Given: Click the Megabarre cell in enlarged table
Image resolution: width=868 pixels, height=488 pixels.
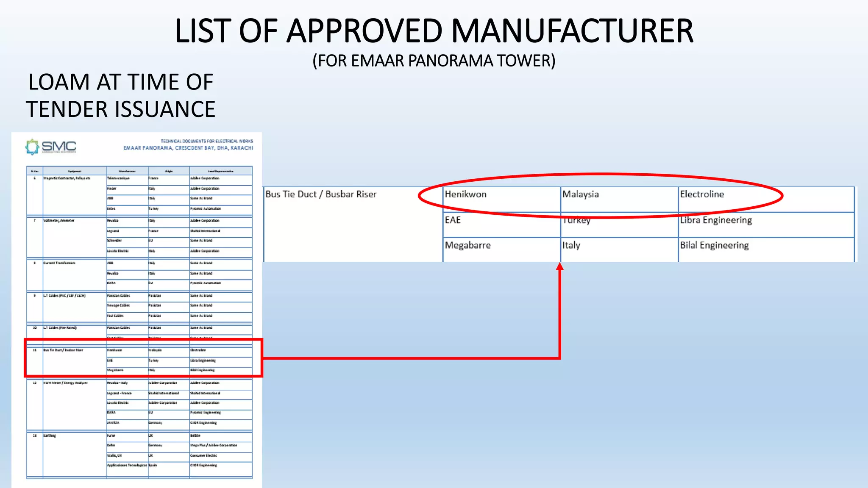Looking at the screenshot, I should pos(468,245).
